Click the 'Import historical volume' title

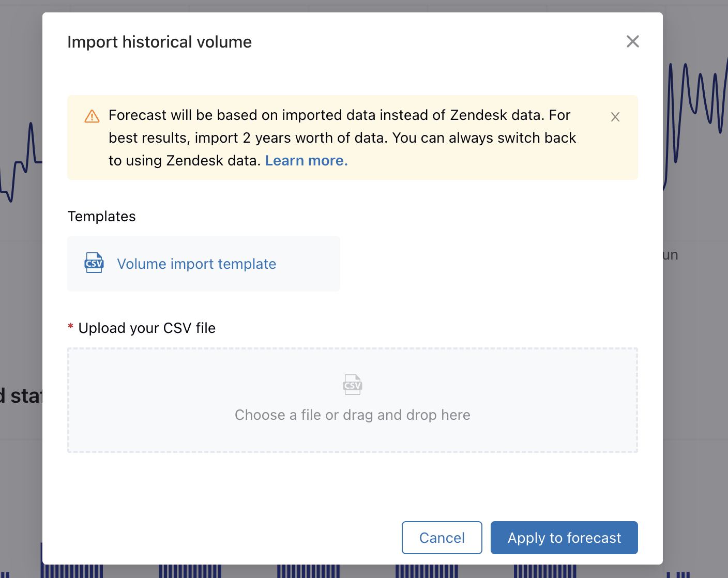click(160, 42)
